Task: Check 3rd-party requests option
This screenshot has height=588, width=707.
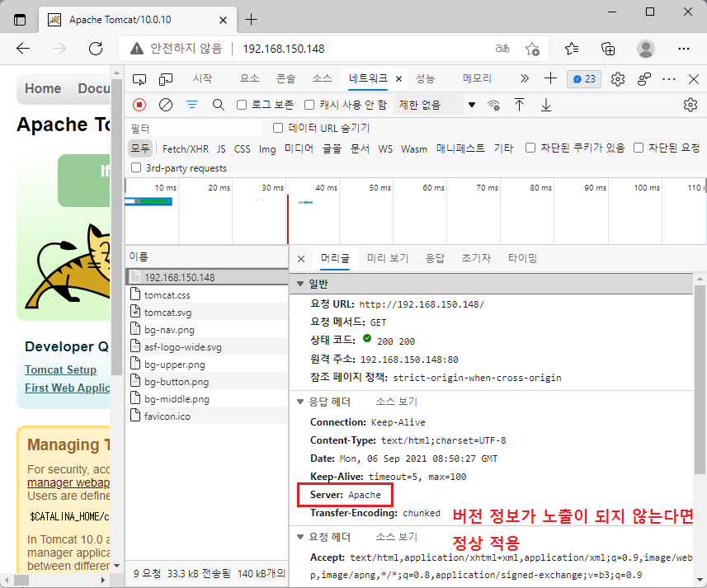Action: (x=136, y=167)
